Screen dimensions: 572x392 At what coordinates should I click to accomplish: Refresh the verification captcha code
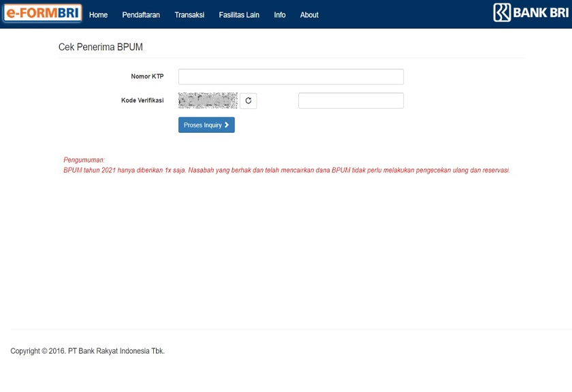(x=248, y=101)
